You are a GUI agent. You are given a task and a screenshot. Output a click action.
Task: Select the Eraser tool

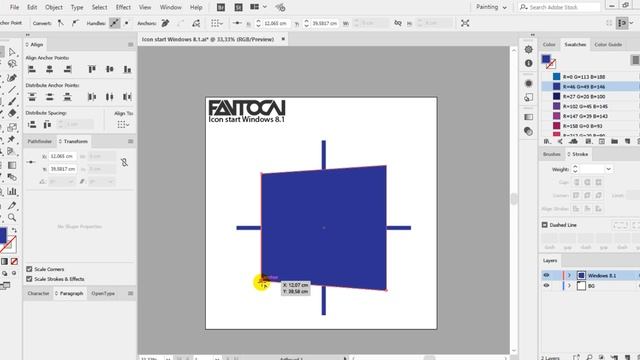click(x=12, y=113)
